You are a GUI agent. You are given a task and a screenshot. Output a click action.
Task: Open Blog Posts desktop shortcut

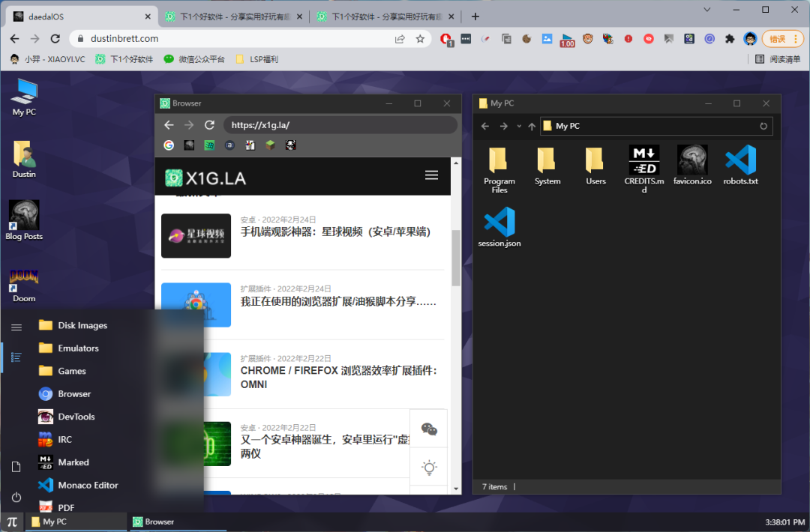(x=24, y=218)
